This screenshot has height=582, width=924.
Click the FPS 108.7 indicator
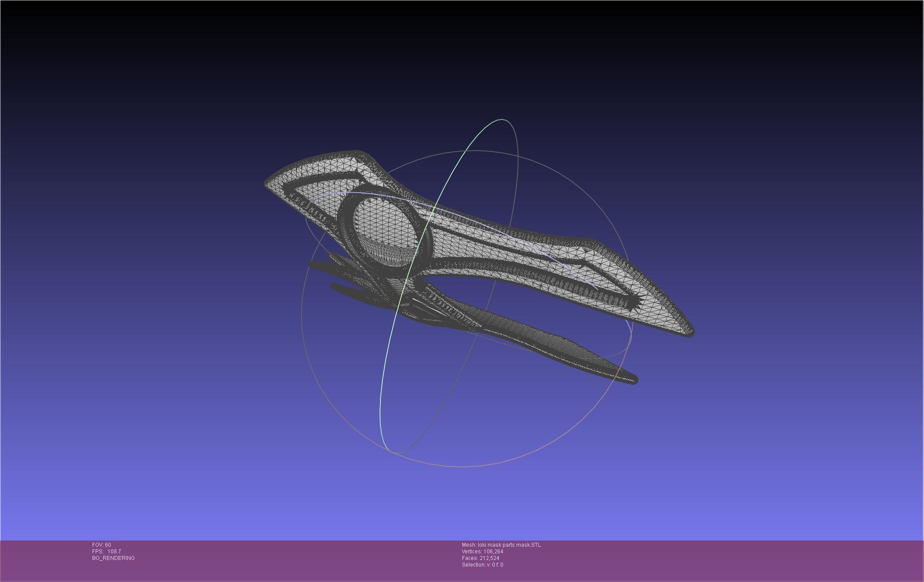106,552
